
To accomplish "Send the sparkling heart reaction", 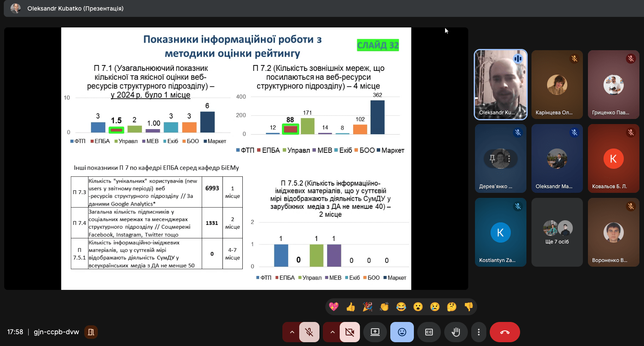I will pos(334,307).
